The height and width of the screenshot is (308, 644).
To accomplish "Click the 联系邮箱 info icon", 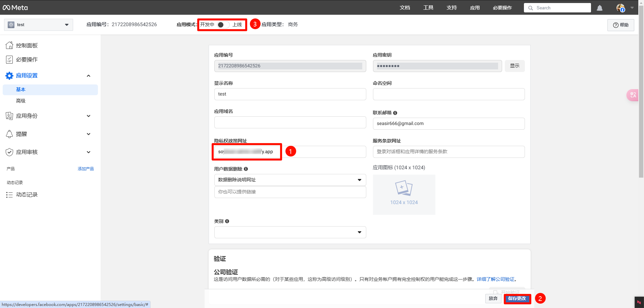I will pos(395,113).
